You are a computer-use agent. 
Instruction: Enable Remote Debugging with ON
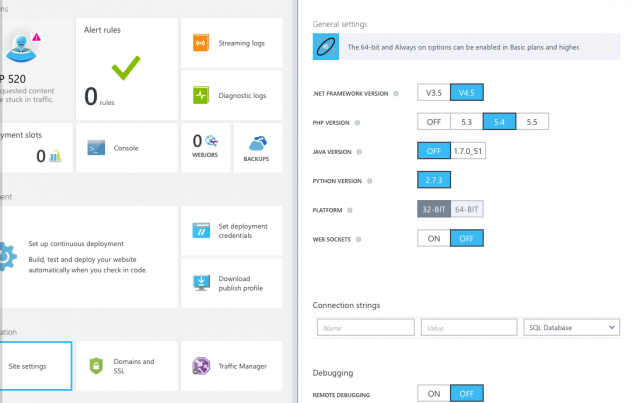(434, 394)
